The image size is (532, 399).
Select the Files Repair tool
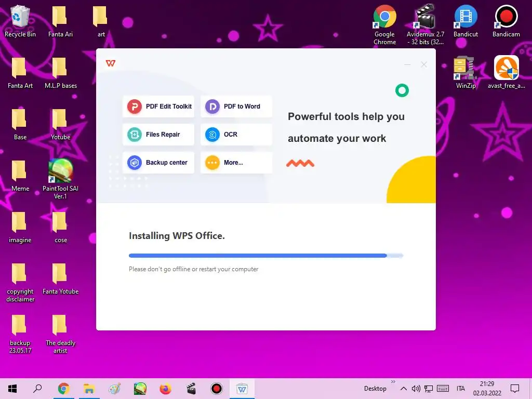click(158, 135)
